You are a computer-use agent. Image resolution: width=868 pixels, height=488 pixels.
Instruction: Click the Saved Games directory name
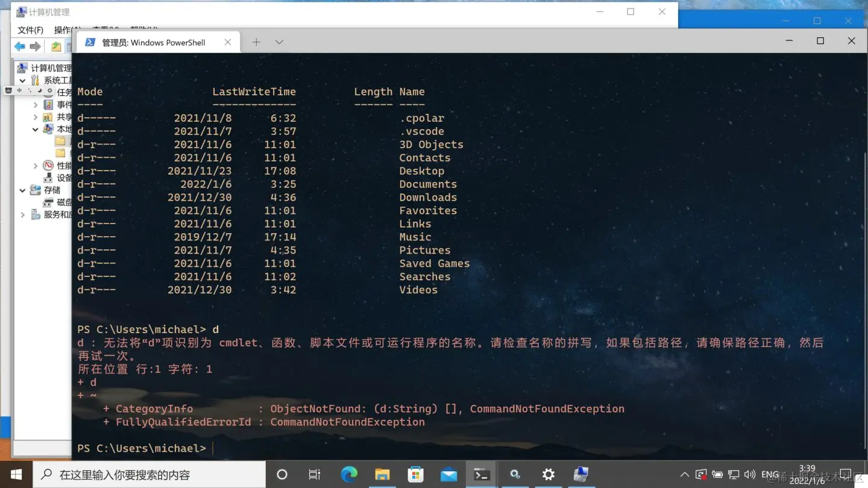[x=434, y=263]
